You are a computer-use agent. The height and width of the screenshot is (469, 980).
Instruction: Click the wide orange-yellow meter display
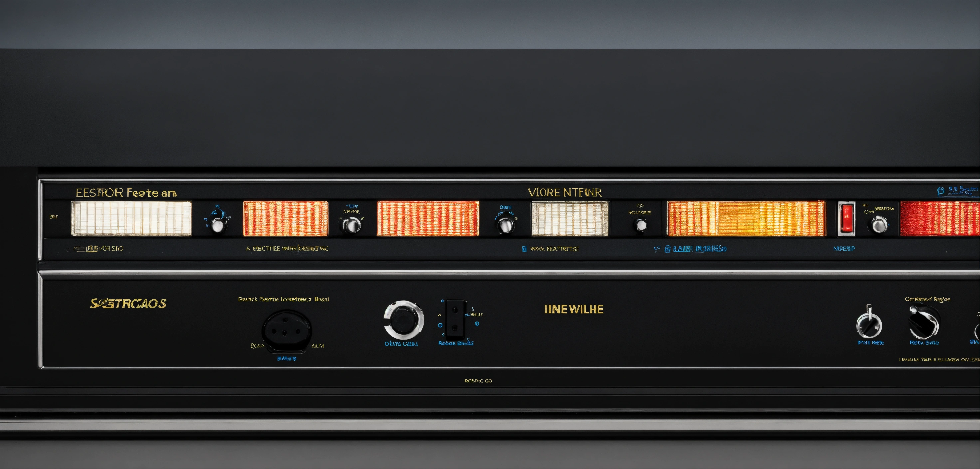pyautogui.click(x=746, y=219)
